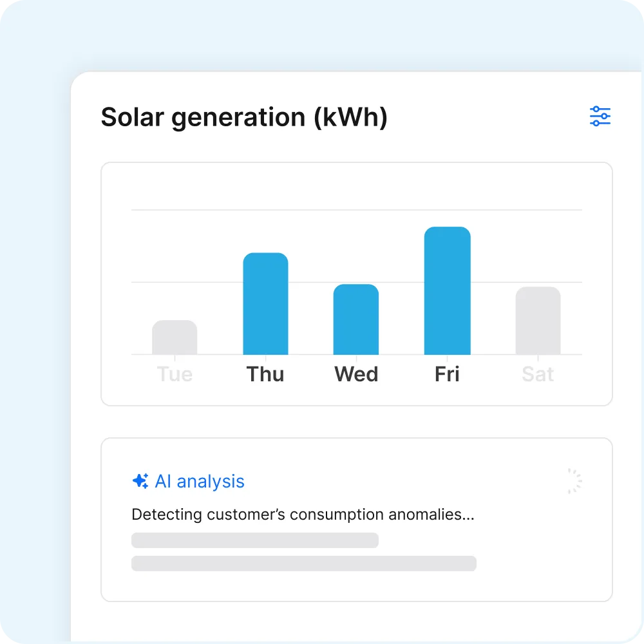Viewport: 644px width, 644px height.
Task: Click the Wed axis label
Action: click(x=356, y=374)
